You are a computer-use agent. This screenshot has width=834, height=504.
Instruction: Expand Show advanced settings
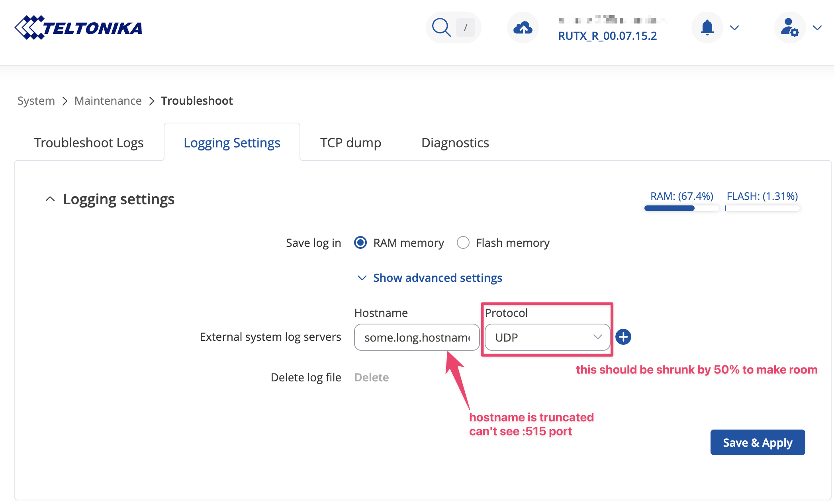(x=437, y=277)
